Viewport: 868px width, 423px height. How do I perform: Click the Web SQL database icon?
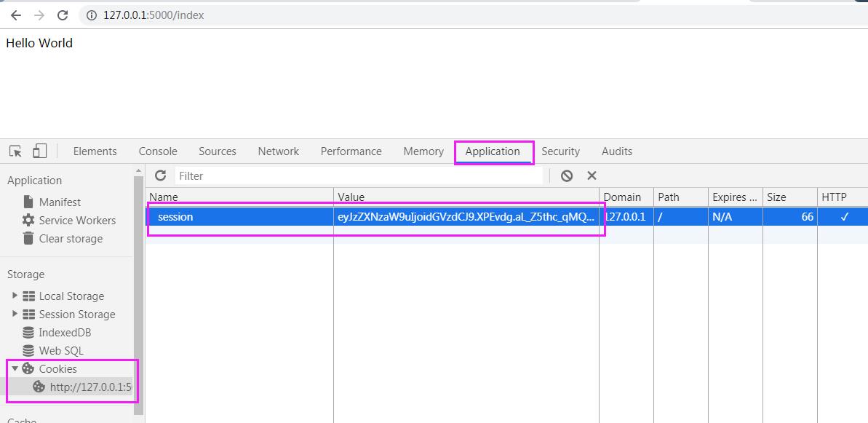point(28,351)
